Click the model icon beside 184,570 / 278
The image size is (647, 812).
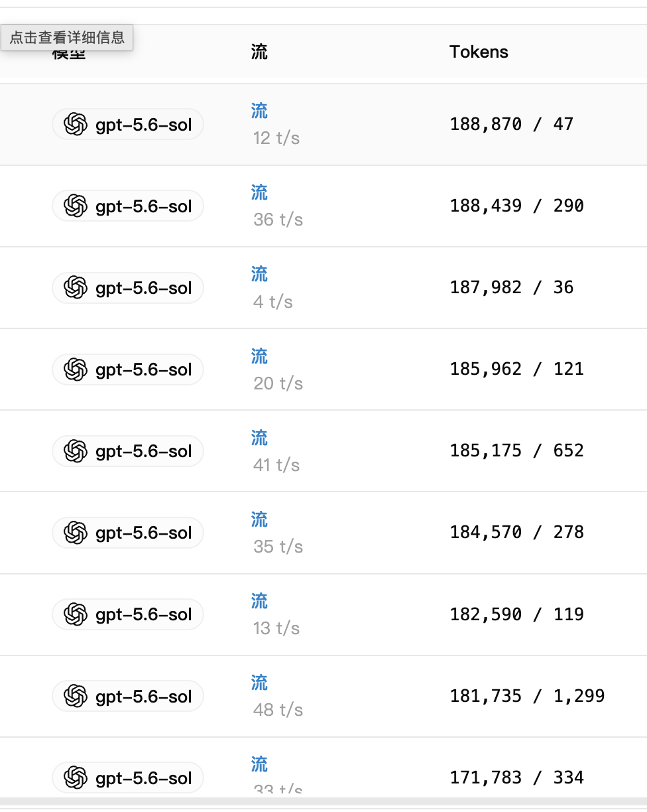pos(76,533)
